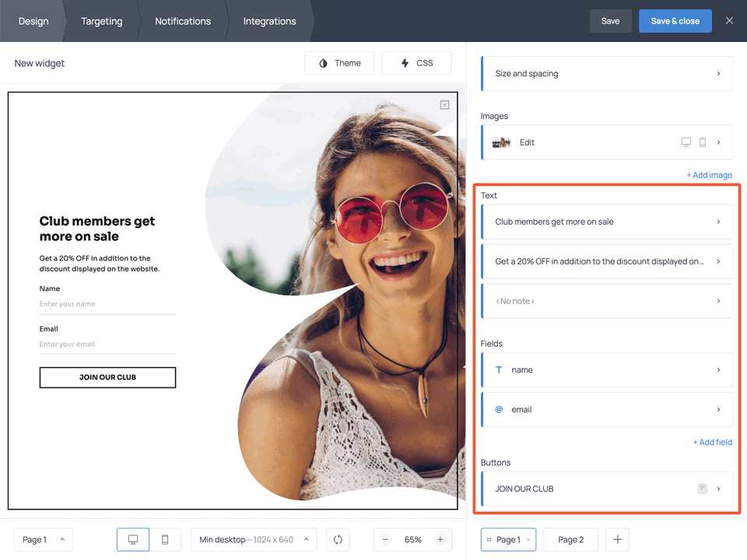Click the text field icon beside name
The height and width of the screenshot is (560, 747).
[499, 369]
